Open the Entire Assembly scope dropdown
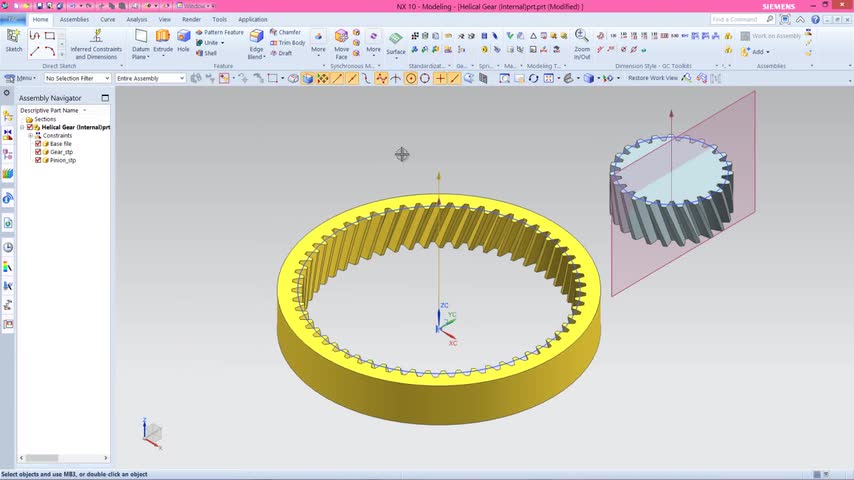Viewport: 854px width, 480px height. (x=150, y=78)
